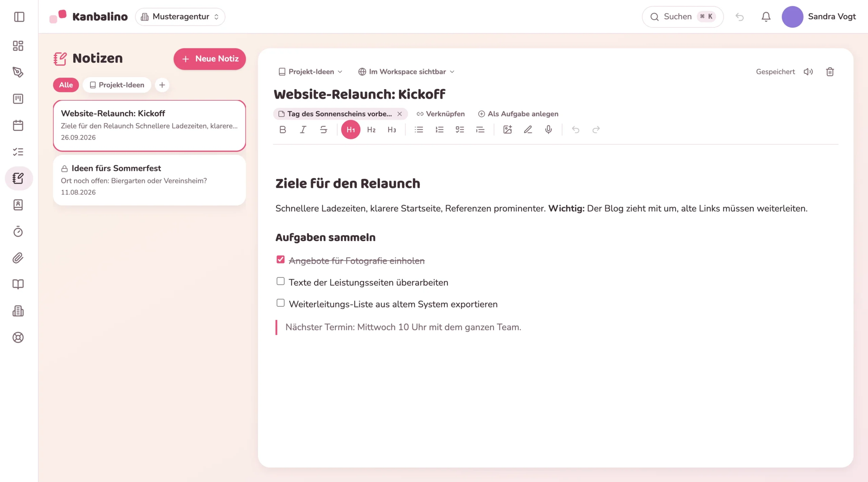Image resolution: width=868 pixels, height=482 pixels.
Task: Insert a checklist in the note
Action: (460, 129)
